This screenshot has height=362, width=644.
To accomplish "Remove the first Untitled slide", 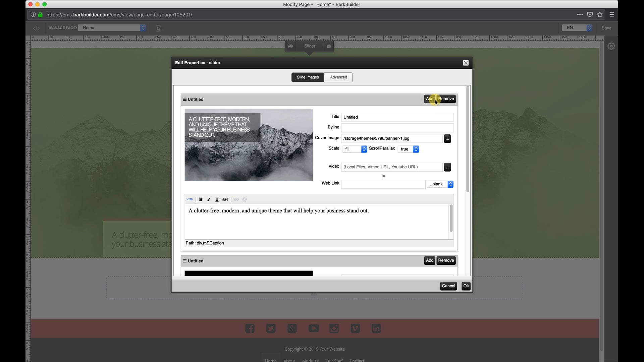I will 446,99.
